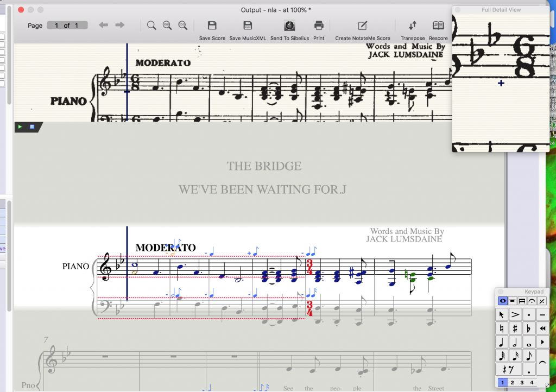
Task: Zoom to 200% with magnifier icon
Action: 182,26
